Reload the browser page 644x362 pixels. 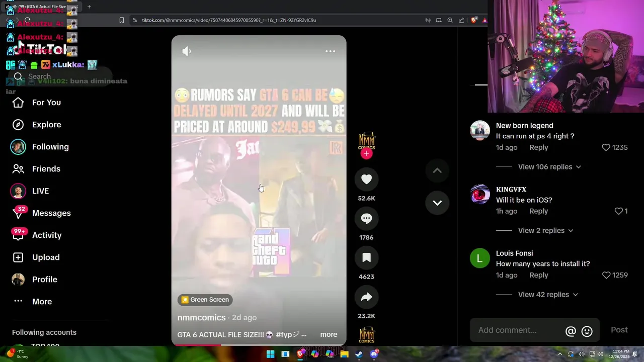[x=27, y=20]
